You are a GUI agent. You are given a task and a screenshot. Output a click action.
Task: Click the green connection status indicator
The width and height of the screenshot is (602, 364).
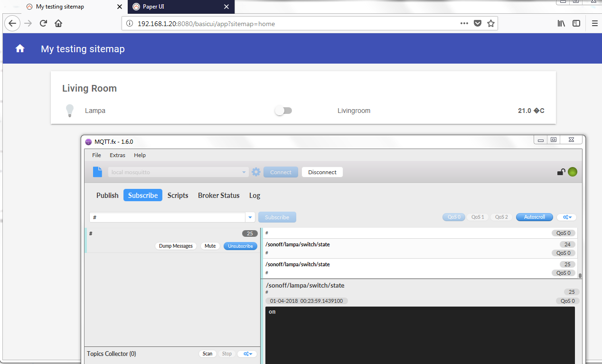click(x=573, y=172)
